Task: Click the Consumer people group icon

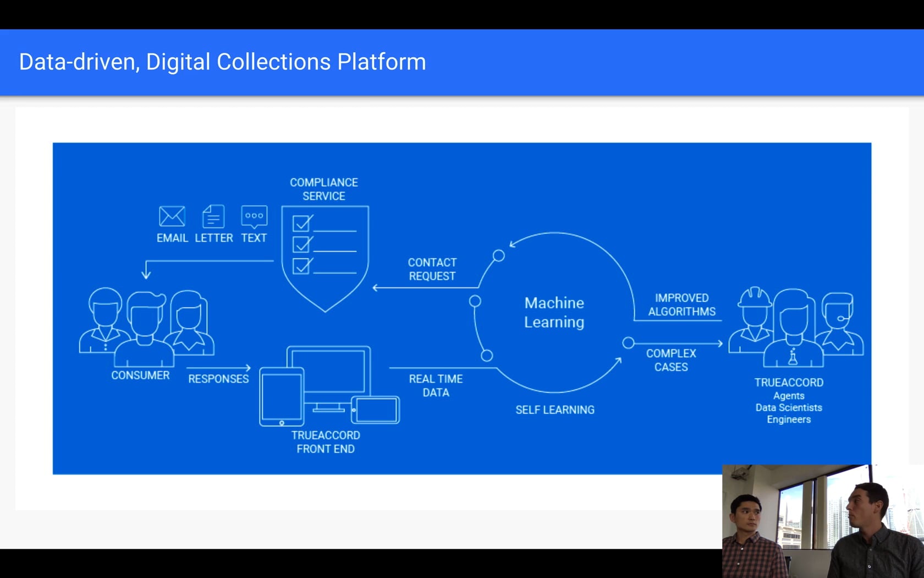Action: click(x=147, y=327)
